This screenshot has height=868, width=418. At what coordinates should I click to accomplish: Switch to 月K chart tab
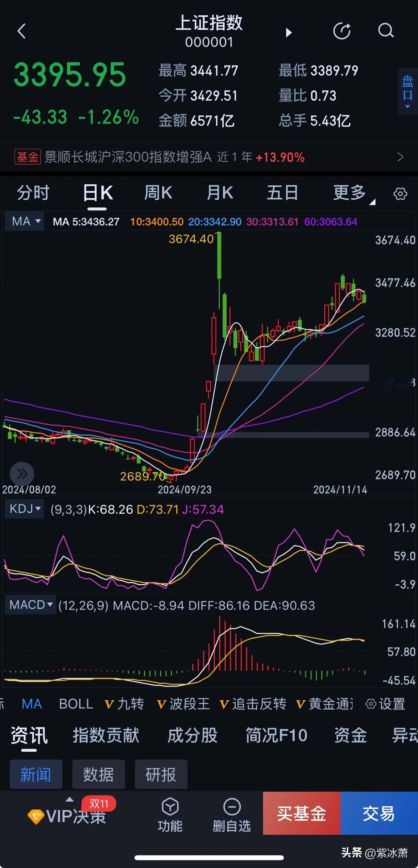click(220, 193)
